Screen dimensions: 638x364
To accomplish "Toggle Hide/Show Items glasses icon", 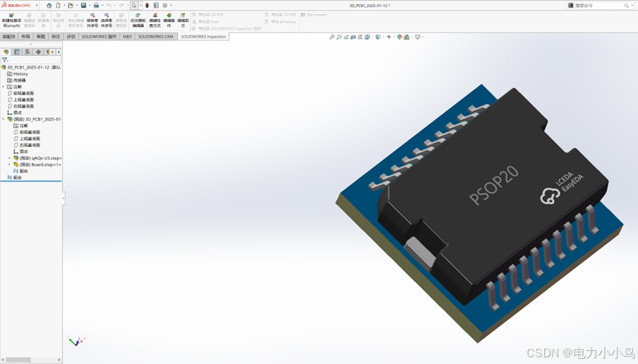I will click(389, 37).
